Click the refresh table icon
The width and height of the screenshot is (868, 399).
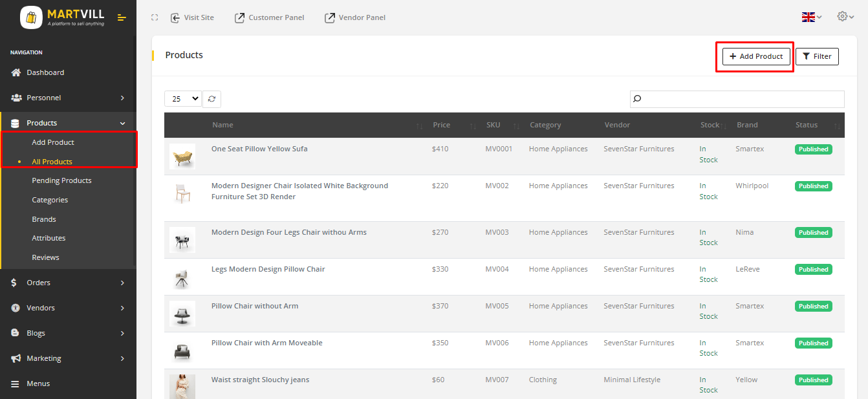click(212, 99)
